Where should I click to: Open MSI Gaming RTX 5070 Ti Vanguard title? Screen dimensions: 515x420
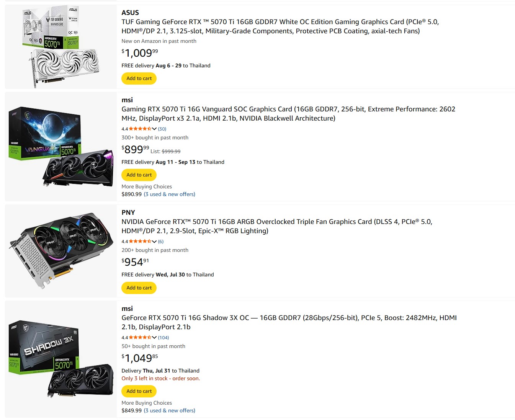288,114
